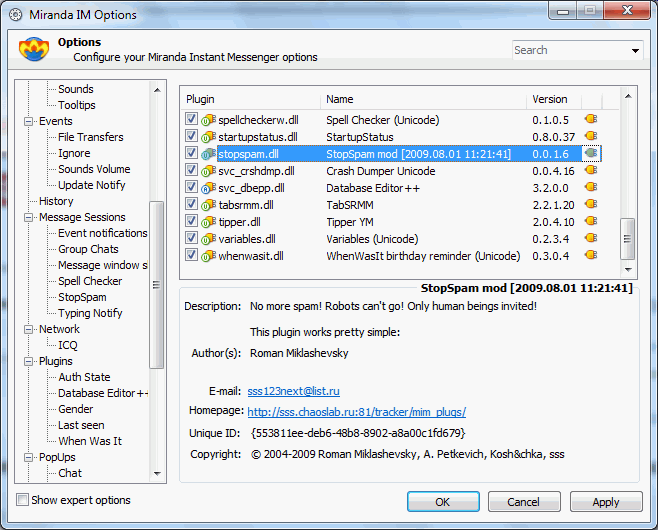Click the Apply button
Image resolution: width=658 pixels, height=530 pixels.
(x=606, y=502)
